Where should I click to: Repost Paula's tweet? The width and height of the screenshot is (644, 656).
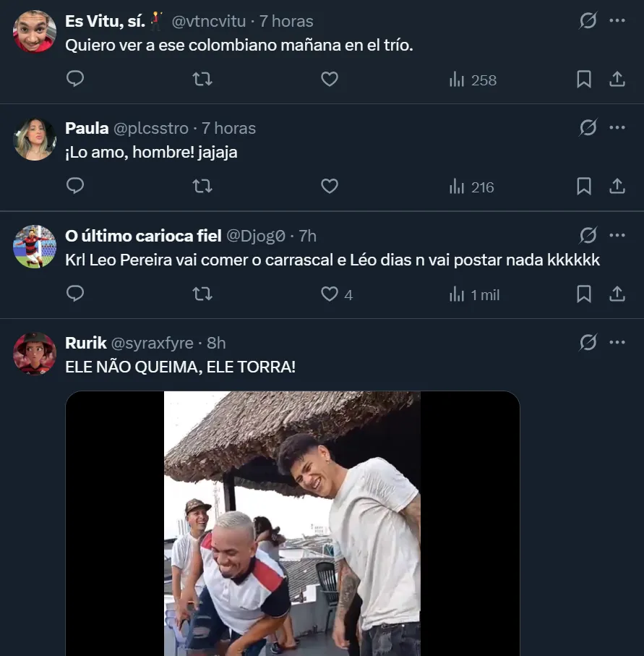pyautogui.click(x=202, y=187)
